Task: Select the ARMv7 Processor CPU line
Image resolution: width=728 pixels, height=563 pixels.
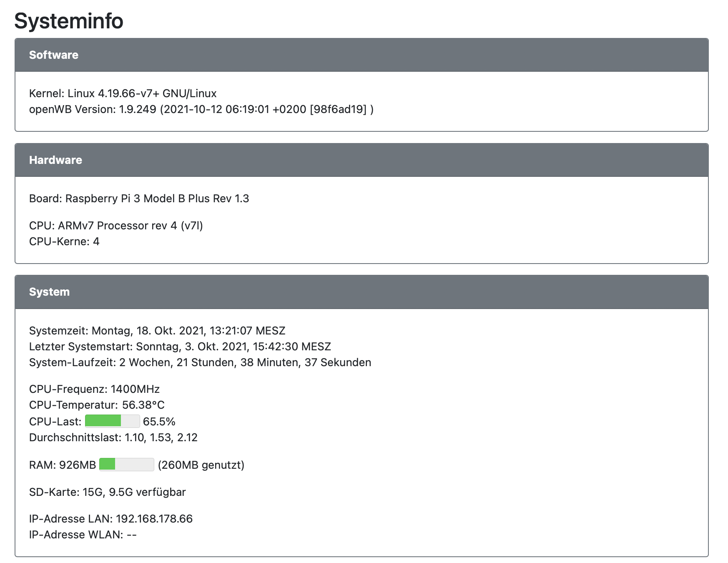Action: [x=116, y=226]
